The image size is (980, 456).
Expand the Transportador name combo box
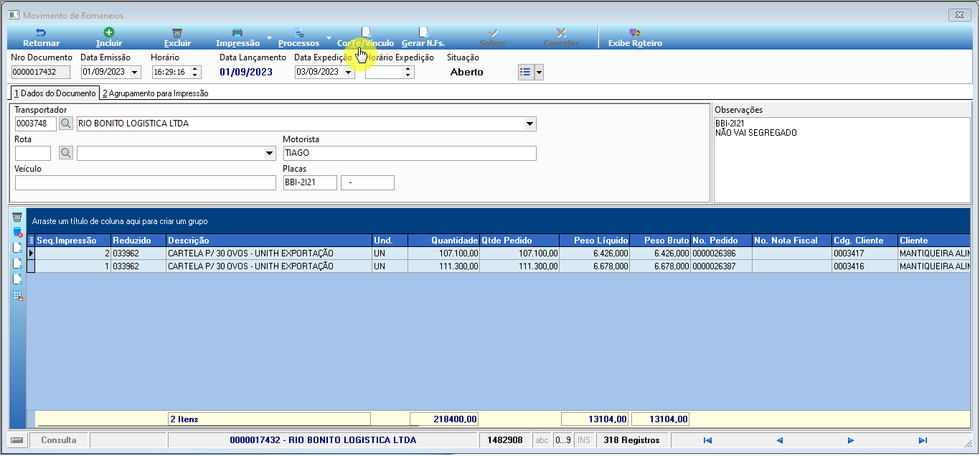point(530,124)
